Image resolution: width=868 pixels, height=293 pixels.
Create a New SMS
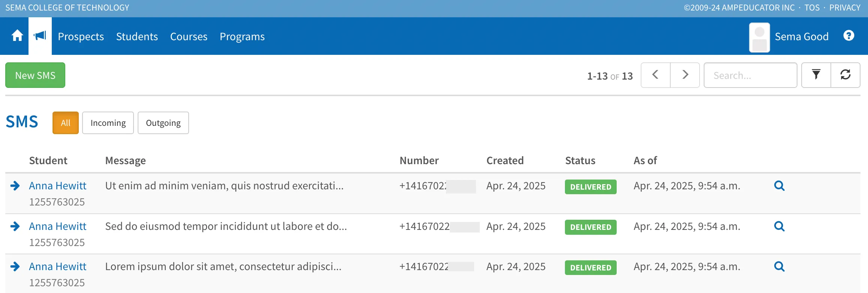35,75
